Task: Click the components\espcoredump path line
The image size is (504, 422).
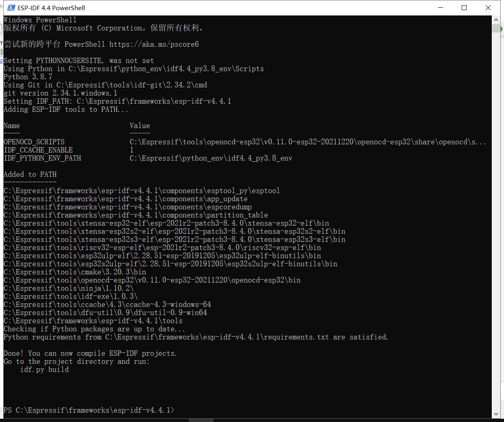Action: (x=128, y=207)
